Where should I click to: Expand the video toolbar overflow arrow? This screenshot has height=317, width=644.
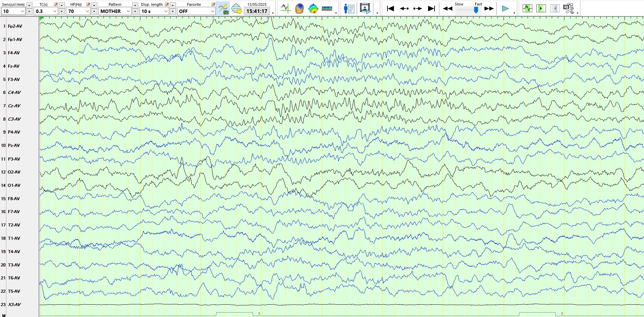pos(377,13)
